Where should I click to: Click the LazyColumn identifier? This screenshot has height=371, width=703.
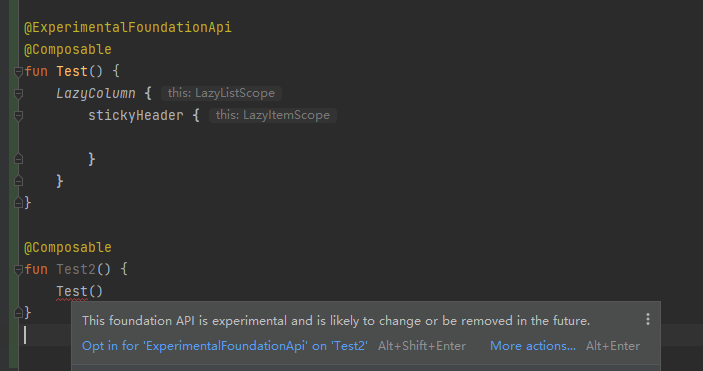(x=95, y=93)
